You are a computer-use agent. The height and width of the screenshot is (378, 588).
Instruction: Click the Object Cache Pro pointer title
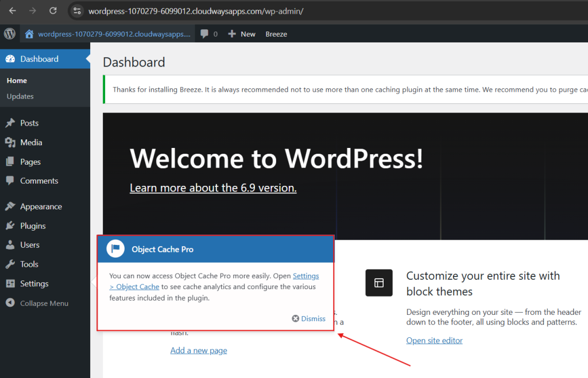[163, 250]
